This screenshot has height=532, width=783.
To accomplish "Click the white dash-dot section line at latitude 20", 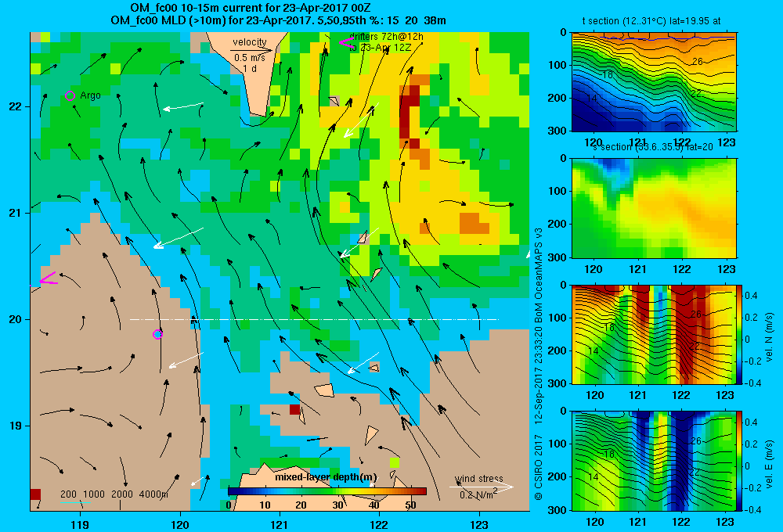I will click(314, 319).
